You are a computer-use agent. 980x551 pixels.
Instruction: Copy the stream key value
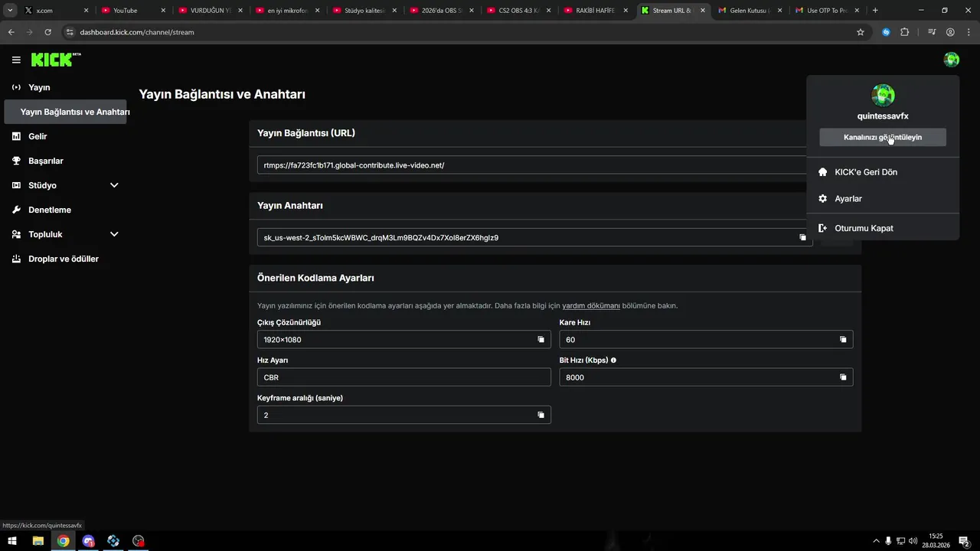(802, 238)
